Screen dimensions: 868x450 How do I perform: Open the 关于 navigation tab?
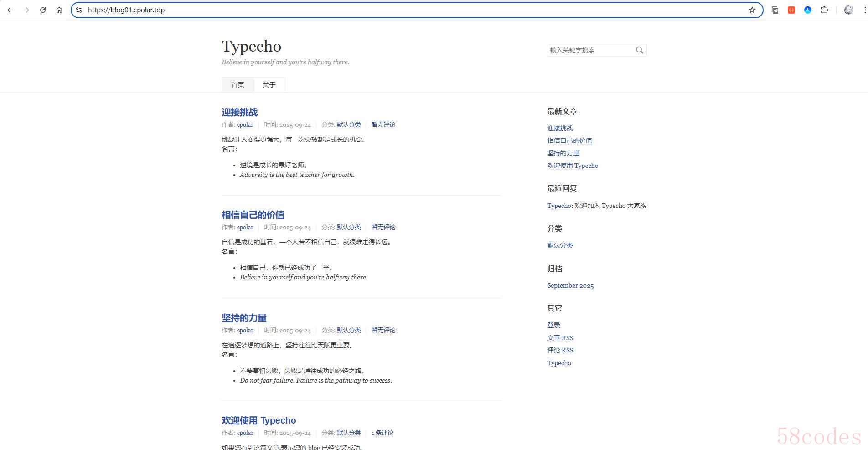pos(269,85)
